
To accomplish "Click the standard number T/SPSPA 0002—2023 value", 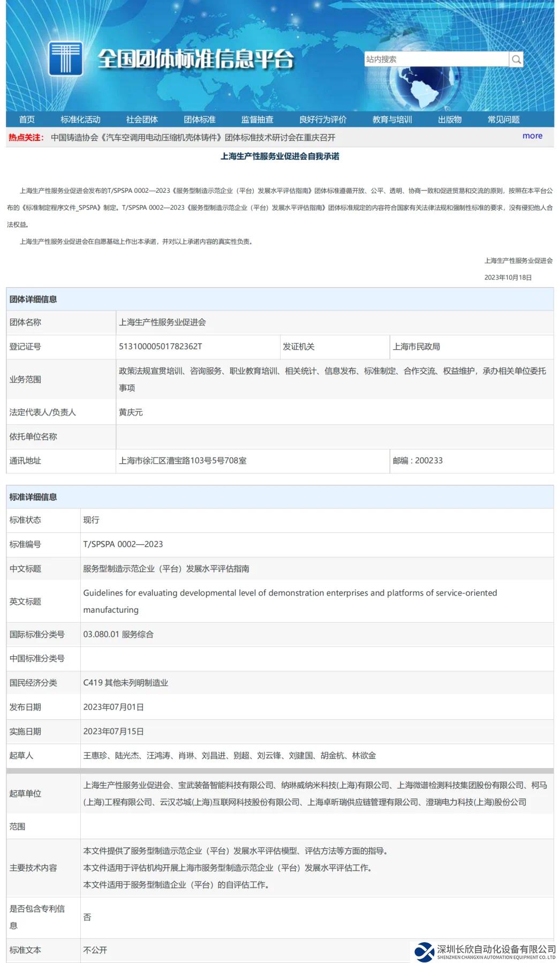I will [123, 544].
